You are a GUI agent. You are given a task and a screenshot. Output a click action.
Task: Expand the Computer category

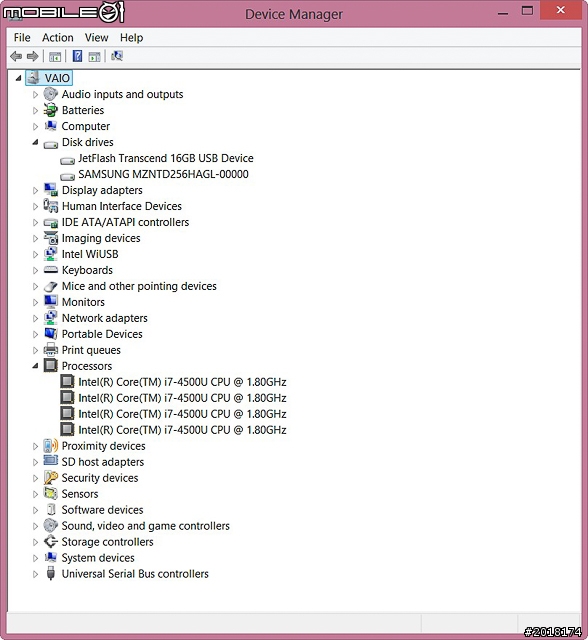[36, 127]
